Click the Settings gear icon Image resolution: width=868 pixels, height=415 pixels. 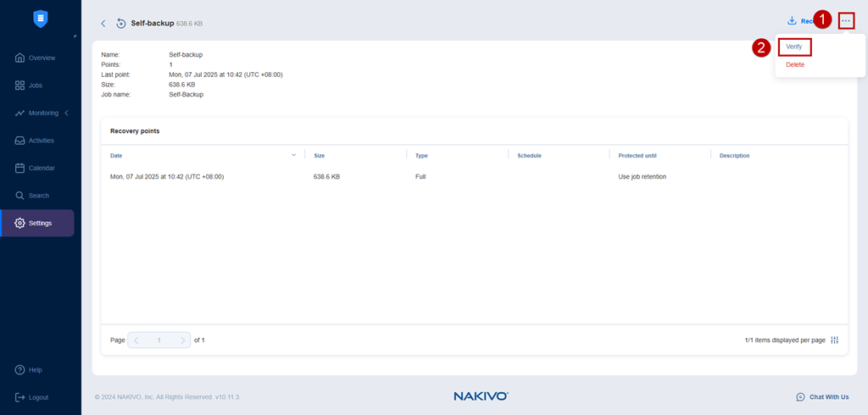click(20, 223)
